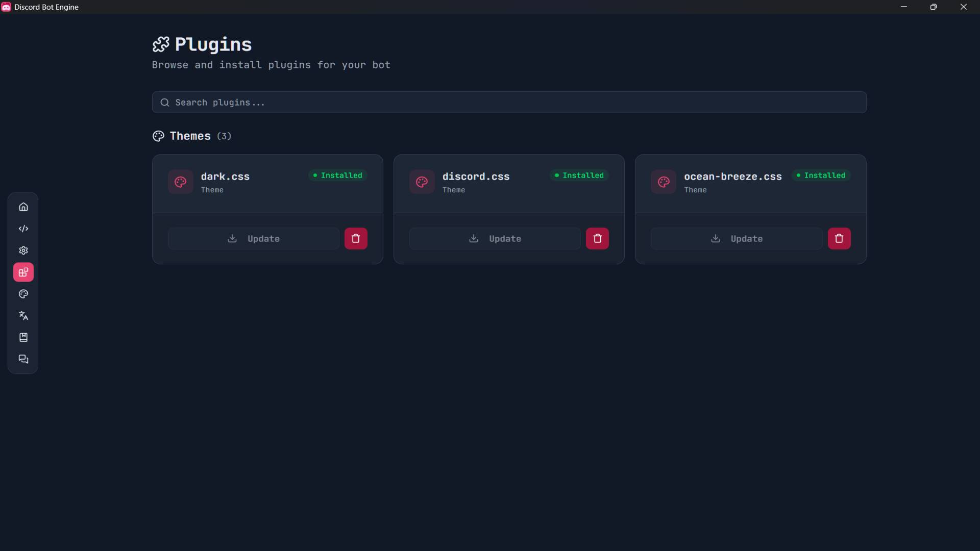
Task: Select the Plugins sidebar icon
Action: tap(23, 272)
